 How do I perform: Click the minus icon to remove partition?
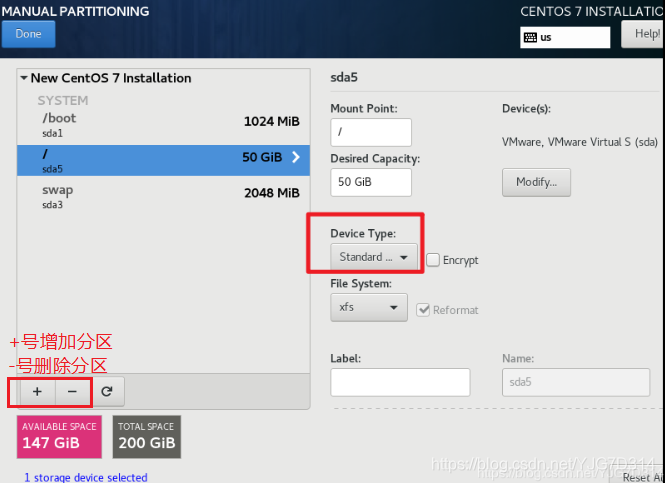(x=72, y=391)
